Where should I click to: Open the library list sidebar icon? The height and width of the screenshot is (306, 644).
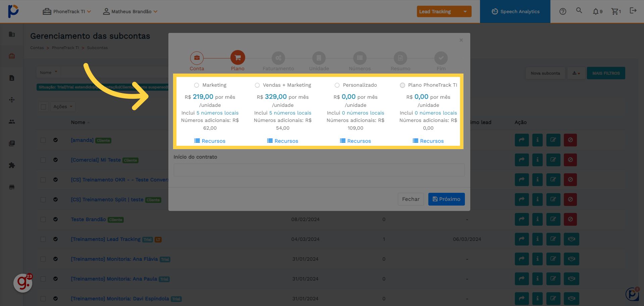[x=12, y=143]
